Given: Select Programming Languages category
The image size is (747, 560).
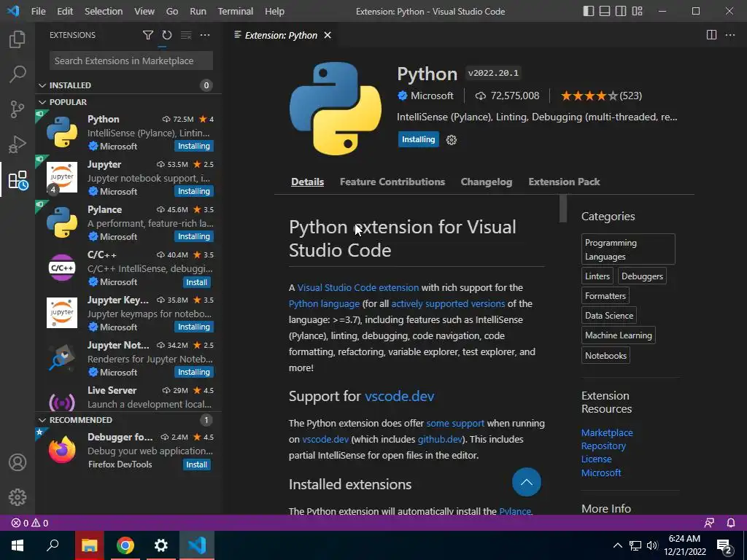Looking at the screenshot, I should tap(628, 249).
